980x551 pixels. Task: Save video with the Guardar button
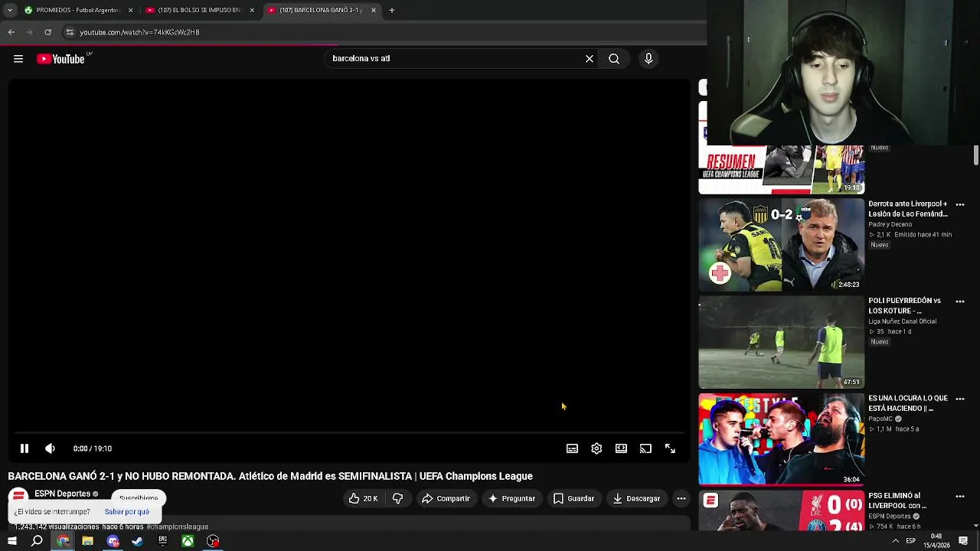coord(573,498)
